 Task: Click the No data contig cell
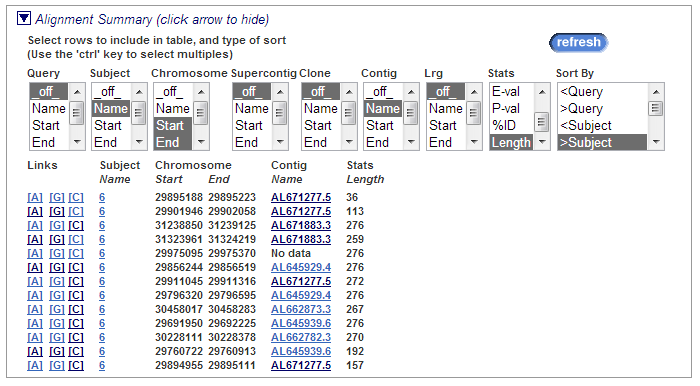(x=291, y=253)
